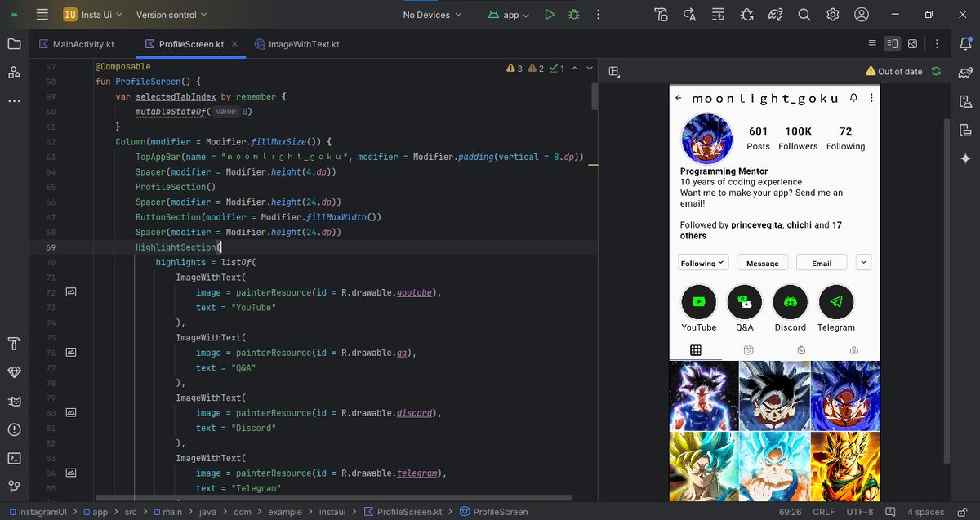
Task: Open Running Devices tool window
Action: click(x=965, y=130)
